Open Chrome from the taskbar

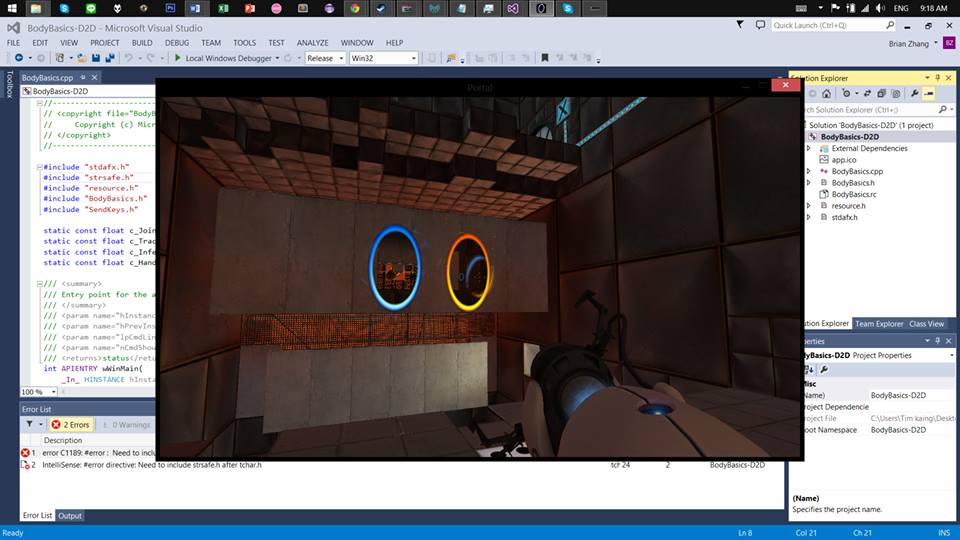tap(354, 8)
